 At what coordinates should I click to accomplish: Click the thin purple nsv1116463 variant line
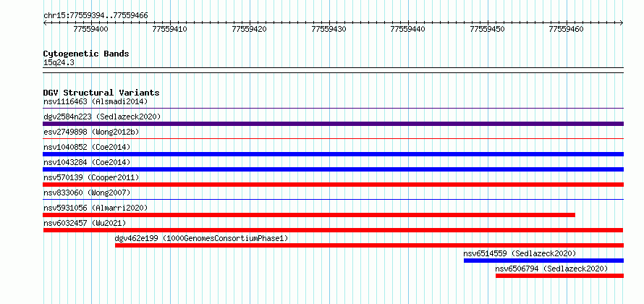[x=333, y=109]
